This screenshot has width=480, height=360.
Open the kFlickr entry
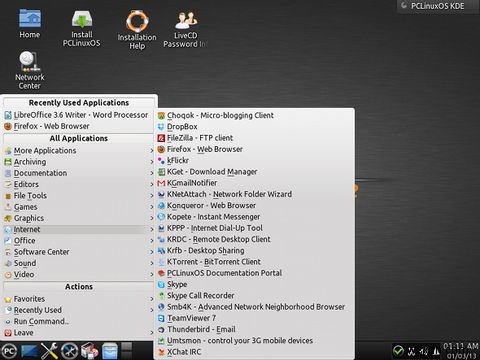click(255, 160)
